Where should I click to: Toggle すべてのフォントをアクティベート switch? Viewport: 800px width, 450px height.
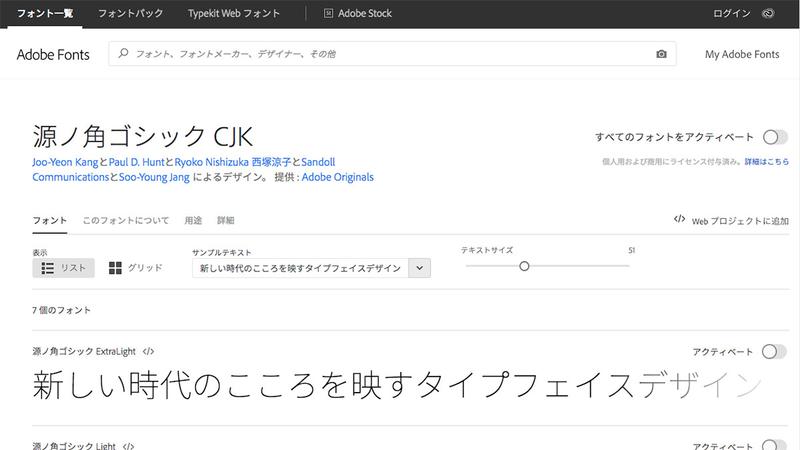pyautogui.click(x=774, y=137)
